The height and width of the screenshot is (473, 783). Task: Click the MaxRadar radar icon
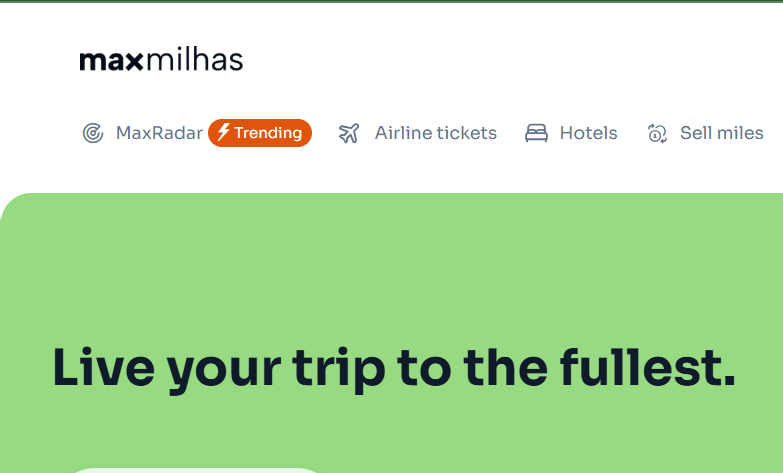(x=93, y=133)
